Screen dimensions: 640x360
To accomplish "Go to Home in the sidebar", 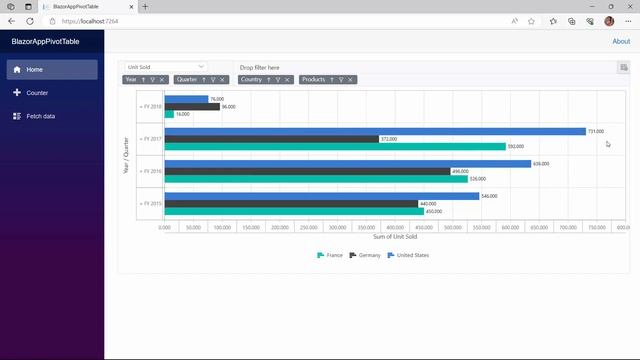I will (x=52, y=70).
